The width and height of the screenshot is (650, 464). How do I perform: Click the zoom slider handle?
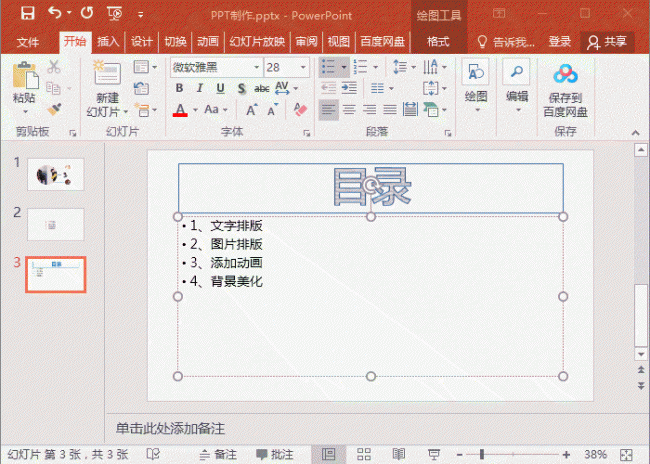click(482, 454)
